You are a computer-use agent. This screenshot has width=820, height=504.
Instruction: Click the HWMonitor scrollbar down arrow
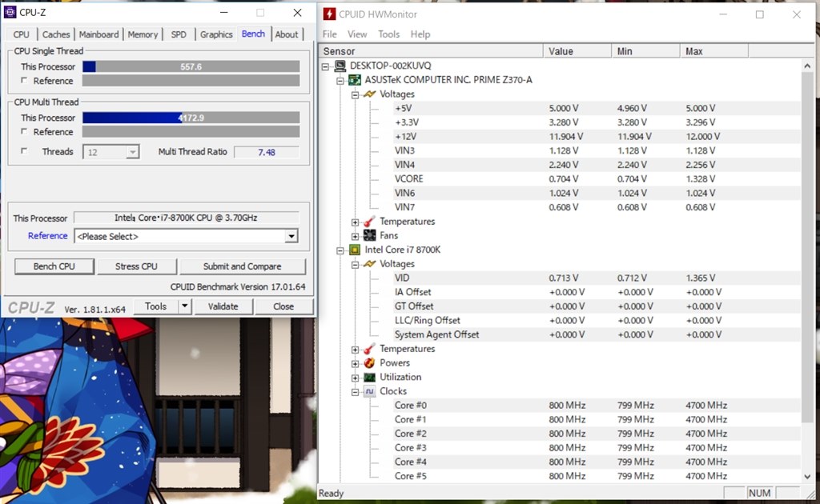807,476
